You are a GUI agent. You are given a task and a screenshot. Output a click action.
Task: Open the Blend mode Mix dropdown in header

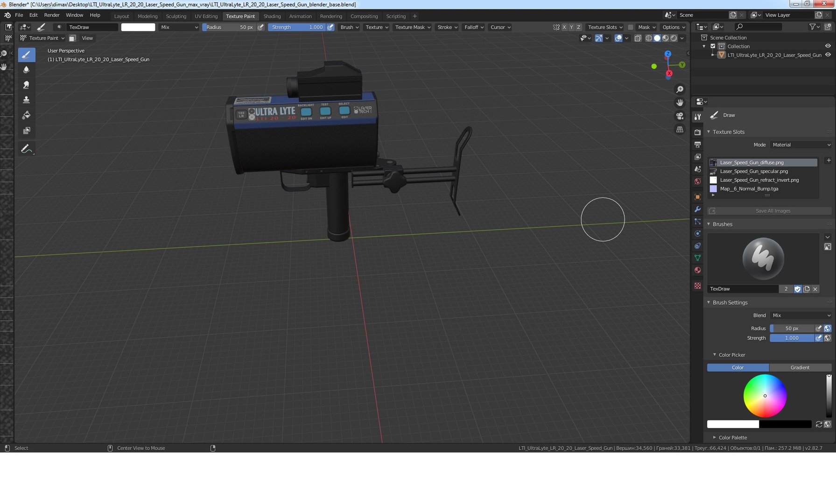(x=179, y=27)
